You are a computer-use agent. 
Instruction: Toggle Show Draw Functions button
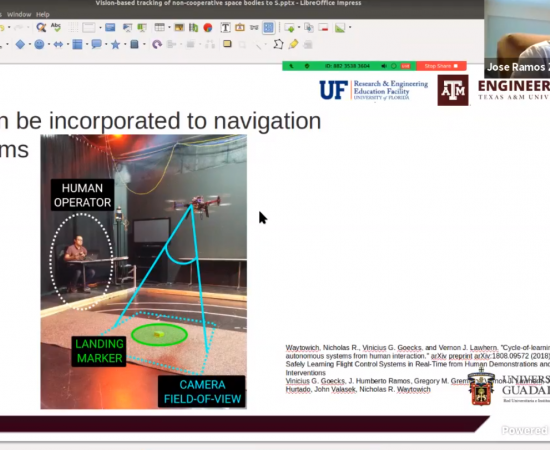pos(268,27)
